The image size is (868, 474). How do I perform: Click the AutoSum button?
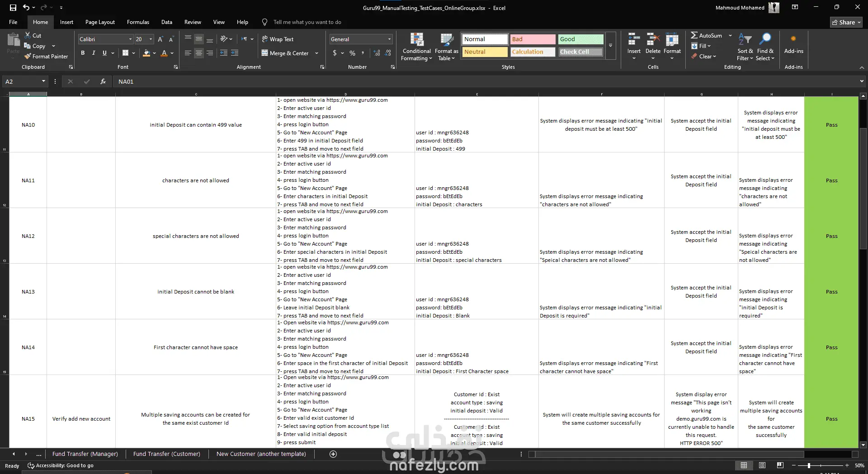706,36
